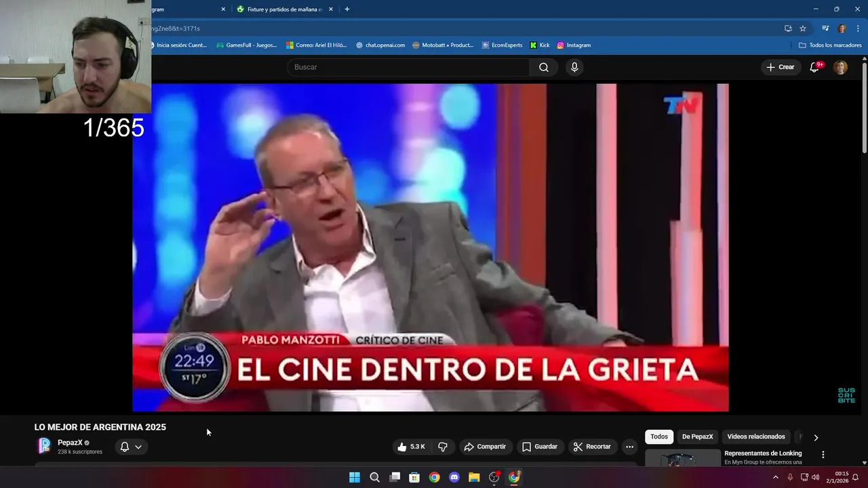This screenshot has width=868, height=488.
Task: Click the microphone icon in system tray
Action: pyautogui.click(x=790, y=477)
